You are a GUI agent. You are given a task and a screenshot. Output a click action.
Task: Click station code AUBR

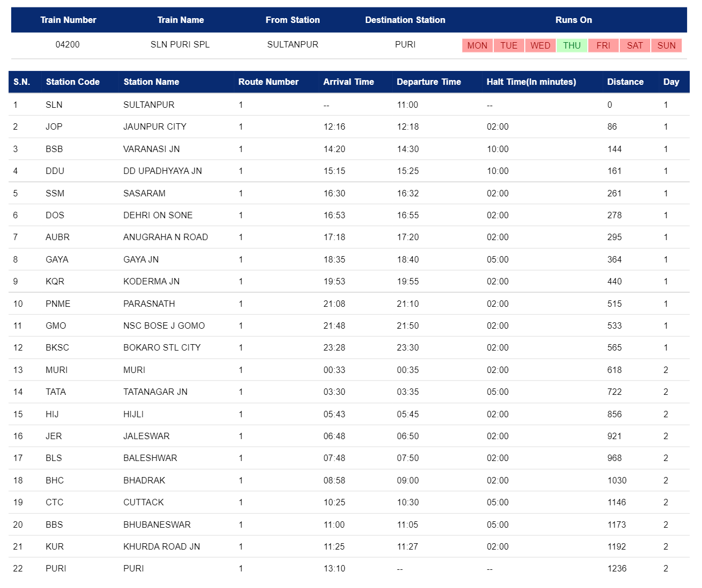pos(58,237)
